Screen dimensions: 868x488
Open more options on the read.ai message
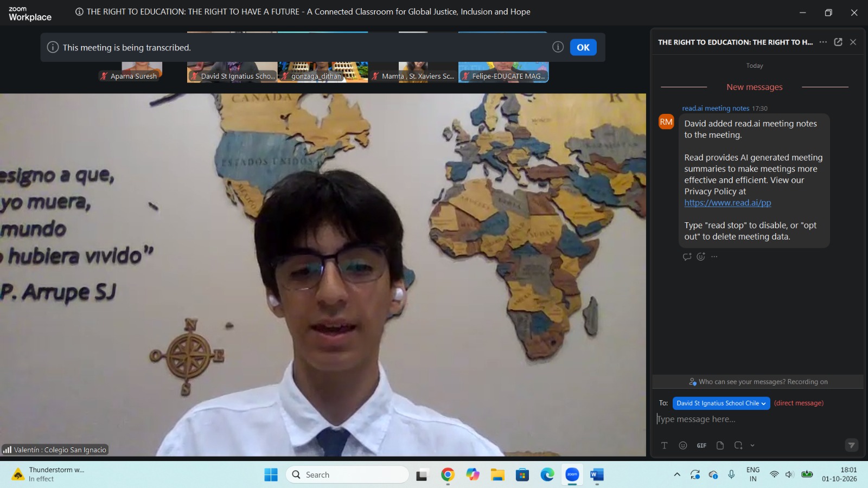pyautogui.click(x=714, y=256)
